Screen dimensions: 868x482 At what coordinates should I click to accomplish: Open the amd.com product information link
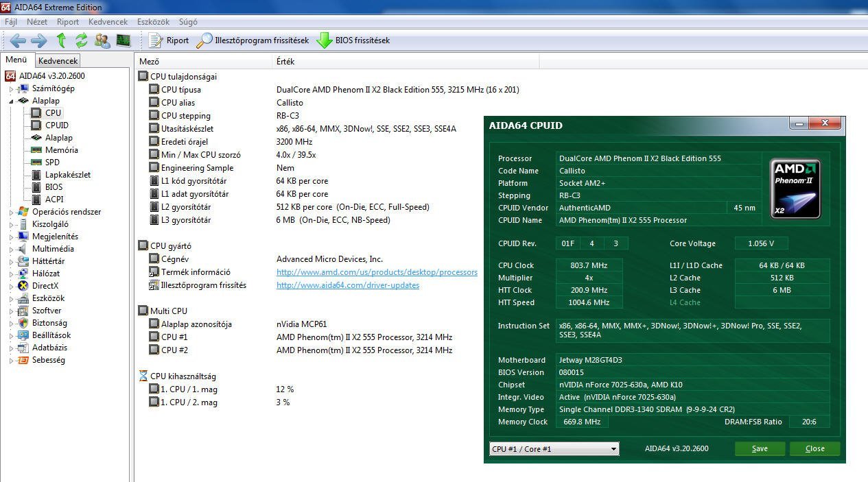377,272
